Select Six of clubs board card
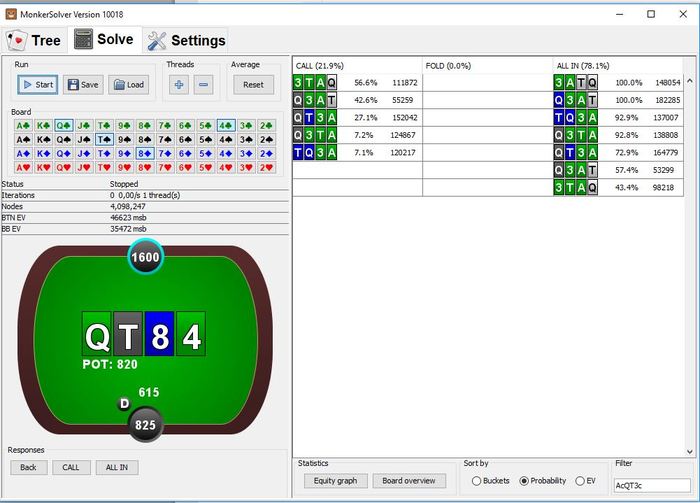The height and width of the screenshot is (503, 700). (x=185, y=125)
